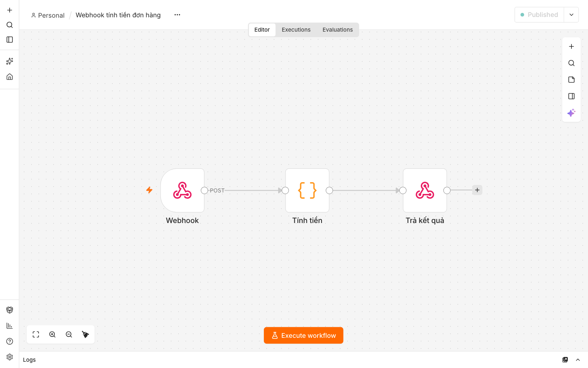This screenshot has width=588, height=368.
Task: Select the Tính tiền code node
Action: tap(307, 190)
